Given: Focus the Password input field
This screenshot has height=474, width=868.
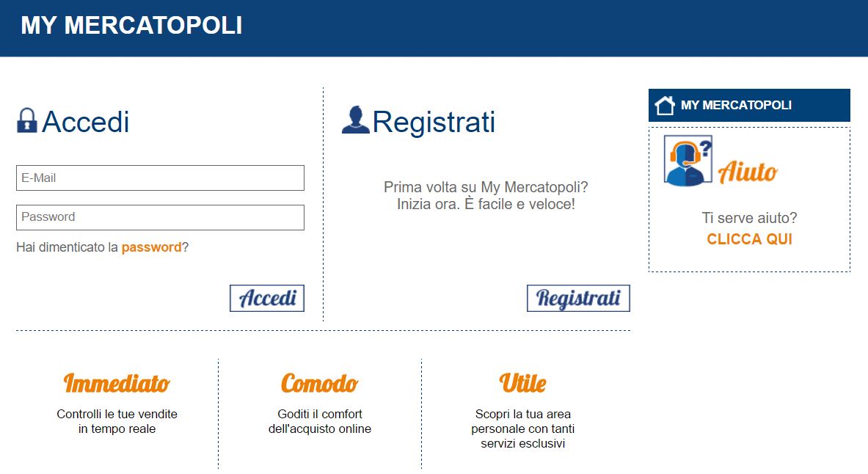Looking at the screenshot, I should (160, 217).
